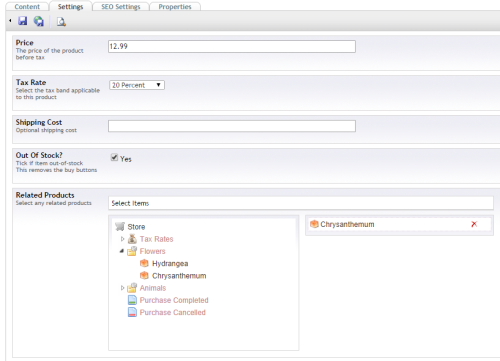Image resolution: width=500 pixels, height=361 pixels.
Task: Collapse the Flowers tree node
Action: click(122, 251)
